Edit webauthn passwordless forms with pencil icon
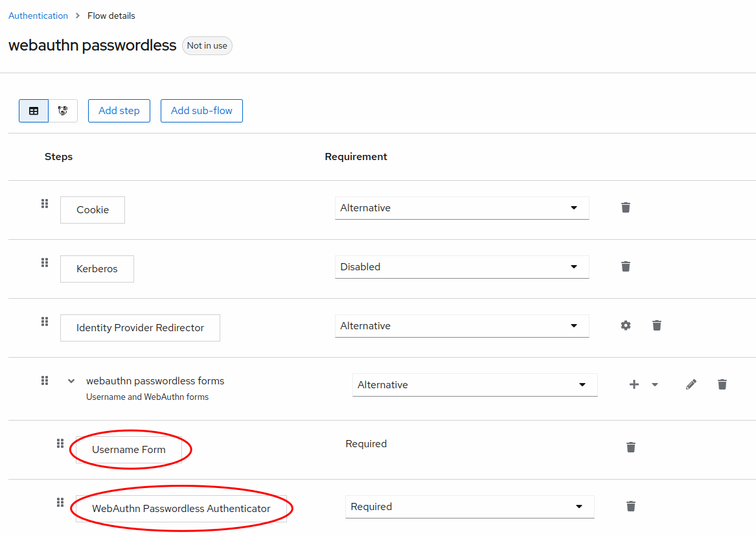 691,384
